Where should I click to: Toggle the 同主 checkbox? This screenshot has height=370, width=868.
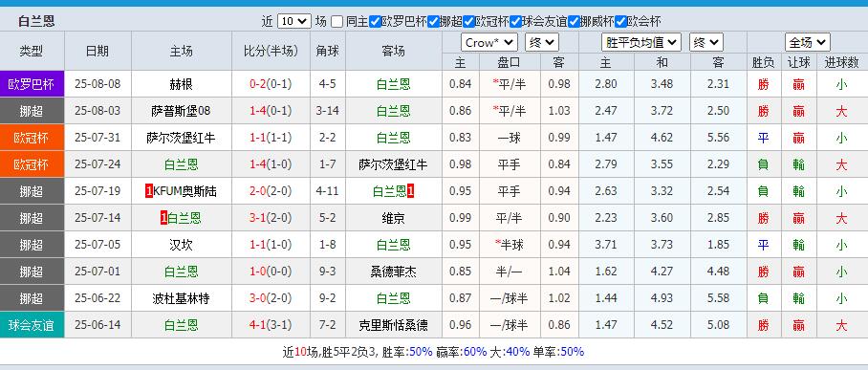click(337, 22)
